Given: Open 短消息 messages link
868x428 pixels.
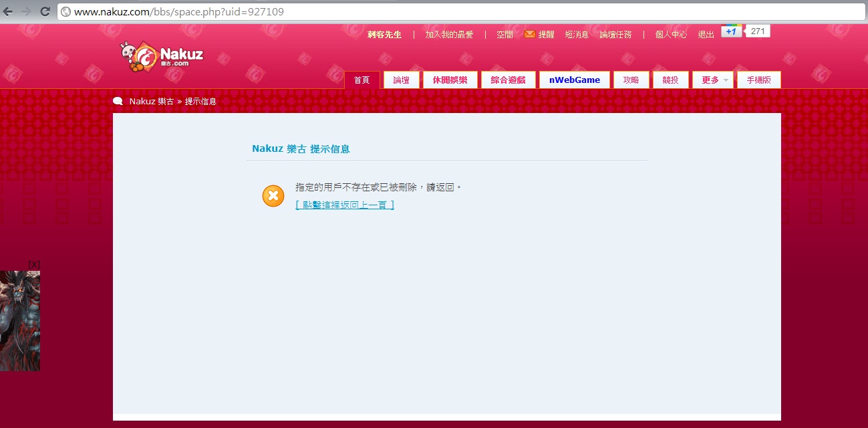Looking at the screenshot, I should [x=577, y=35].
